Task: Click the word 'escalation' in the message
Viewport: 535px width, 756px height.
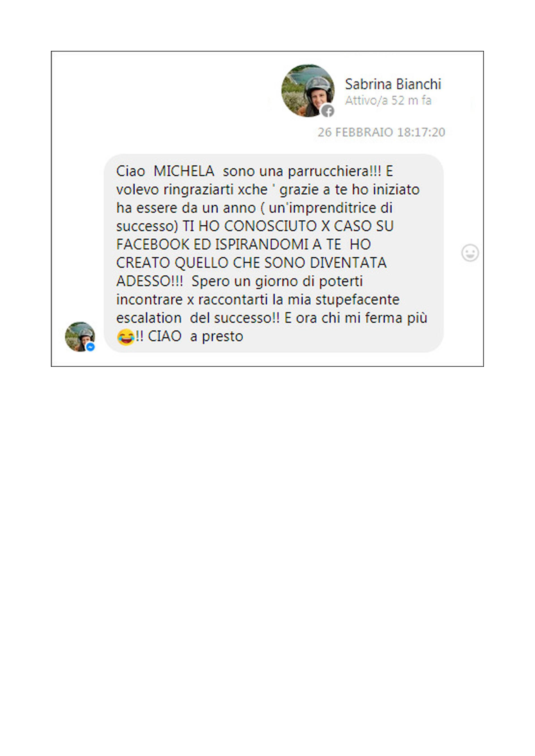Action: [x=149, y=318]
